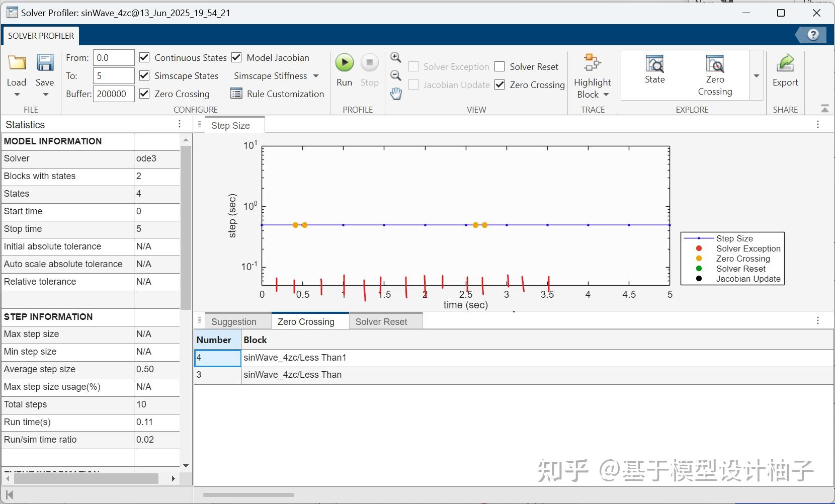Expand the Highlight Block dropdown arrow
The width and height of the screenshot is (835, 504).
tap(606, 95)
